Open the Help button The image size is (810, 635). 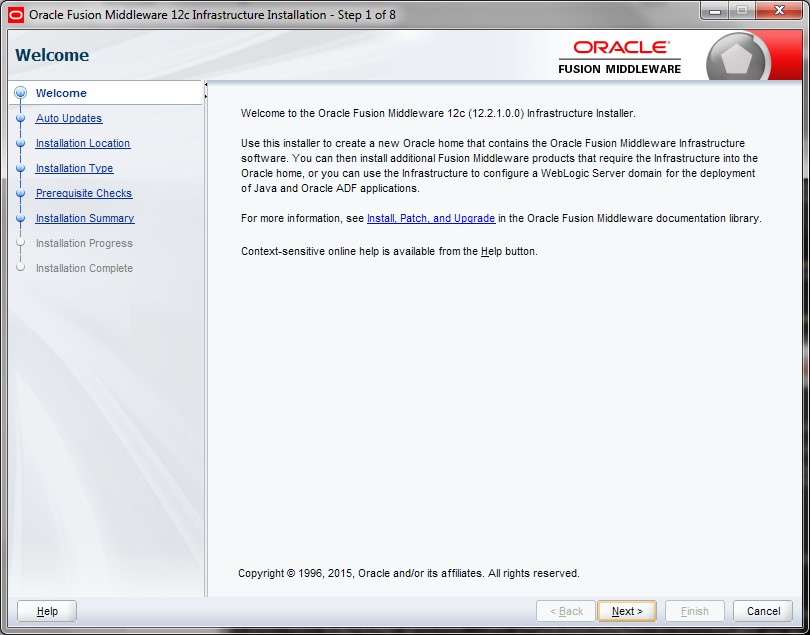pyautogui.click(x=47, y=611)
